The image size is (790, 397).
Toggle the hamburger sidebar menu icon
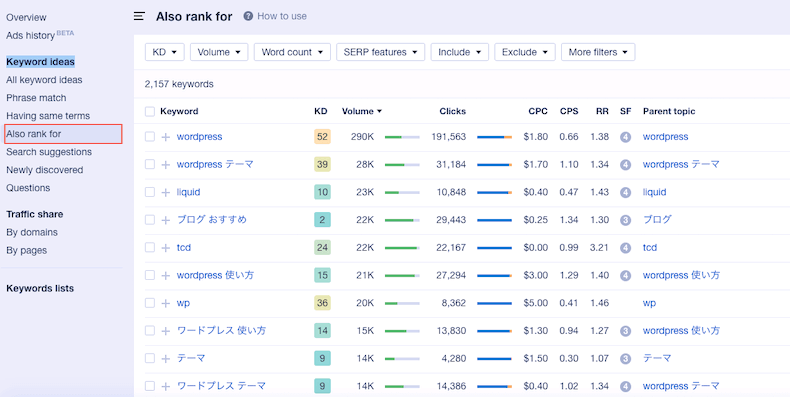point(139,16)
